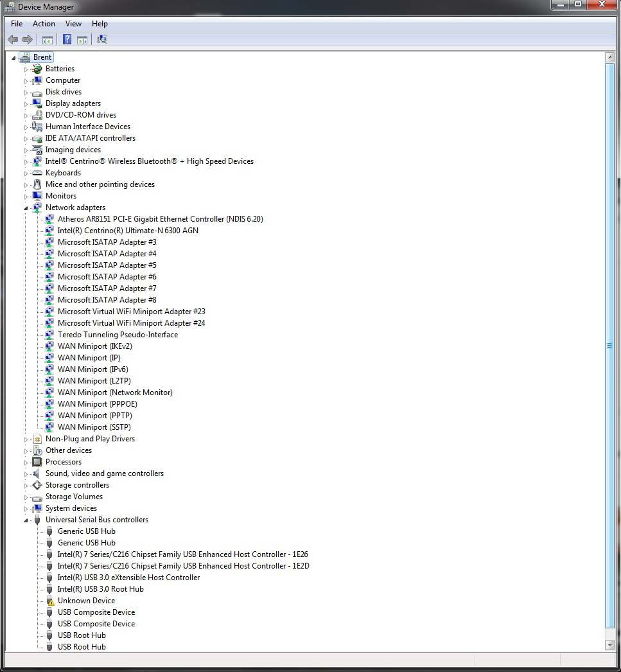Select Microsoft ISATAP Adapter #3
621x672 pixels.
(x=107, y=242)
